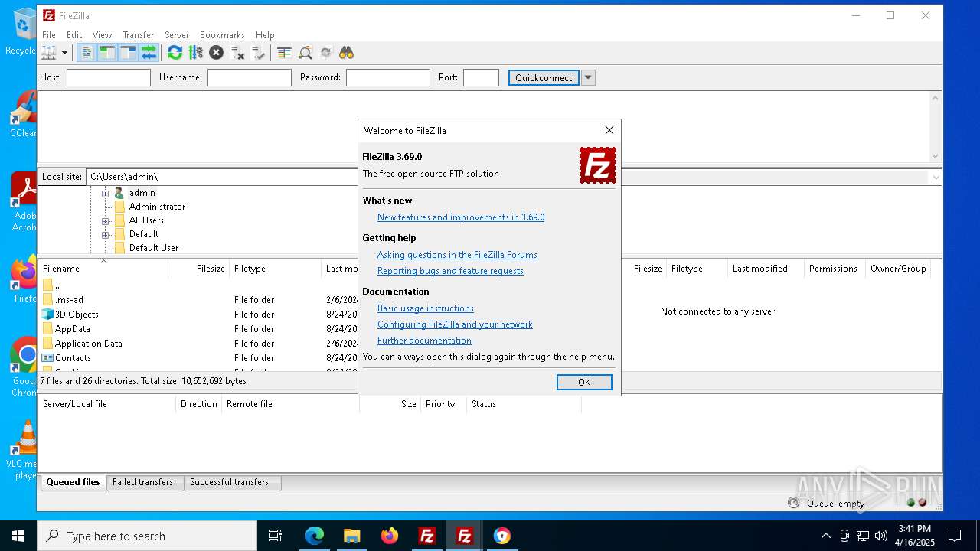The height and width of the screenshot is (551, 980).
Task: Close the Welcome to FileZilla dialog
Action: pos(609,130)
